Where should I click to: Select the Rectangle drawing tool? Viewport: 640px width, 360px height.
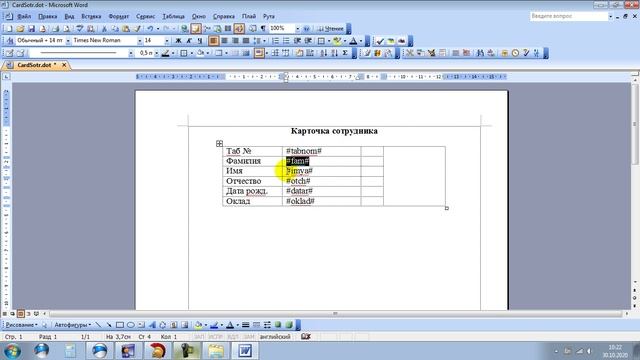120,325
